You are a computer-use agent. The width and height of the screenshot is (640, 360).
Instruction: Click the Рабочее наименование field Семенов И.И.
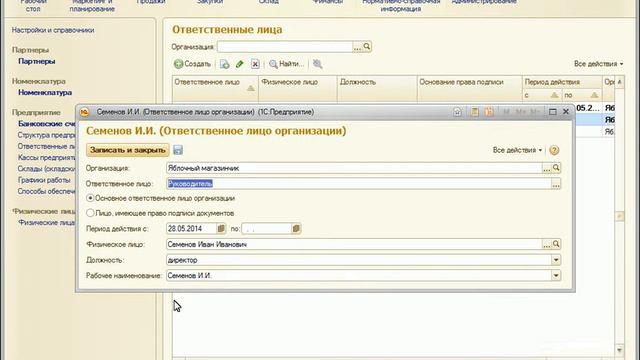359,276
